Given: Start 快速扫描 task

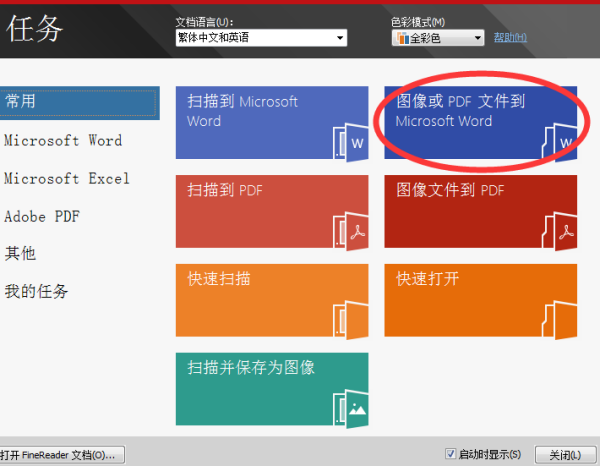Looking at the screenshot, I should tap(272, 300).
